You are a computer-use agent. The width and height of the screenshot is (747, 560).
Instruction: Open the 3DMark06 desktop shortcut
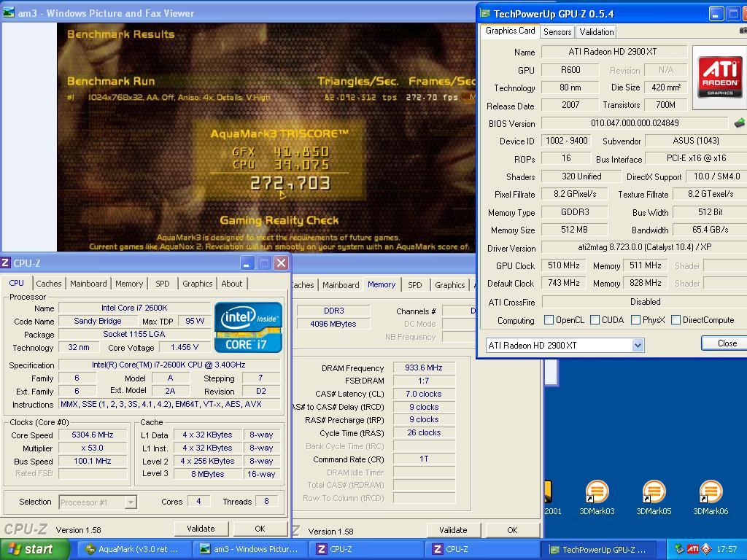[711, 497]
